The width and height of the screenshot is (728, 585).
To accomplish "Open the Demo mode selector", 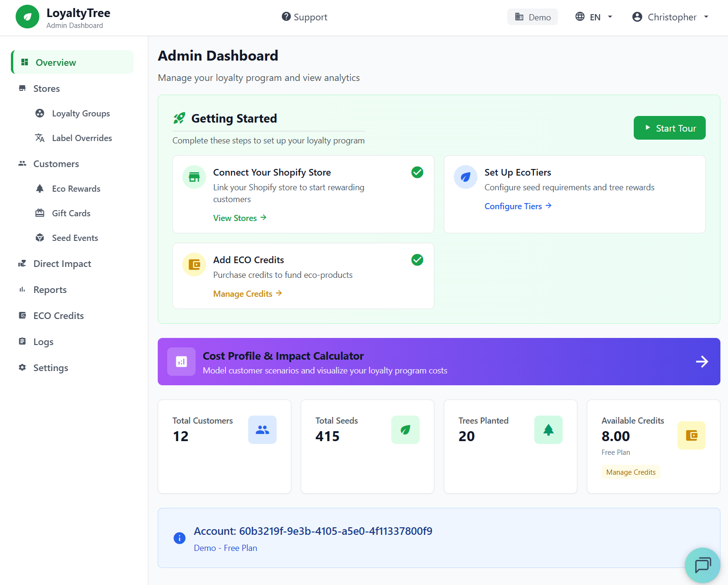I will [x=532, y=17].
